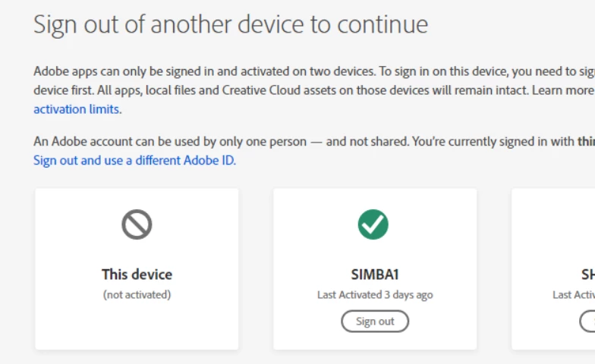Click the "Sign out of another device to continue" heading

[x=231, y=24]
